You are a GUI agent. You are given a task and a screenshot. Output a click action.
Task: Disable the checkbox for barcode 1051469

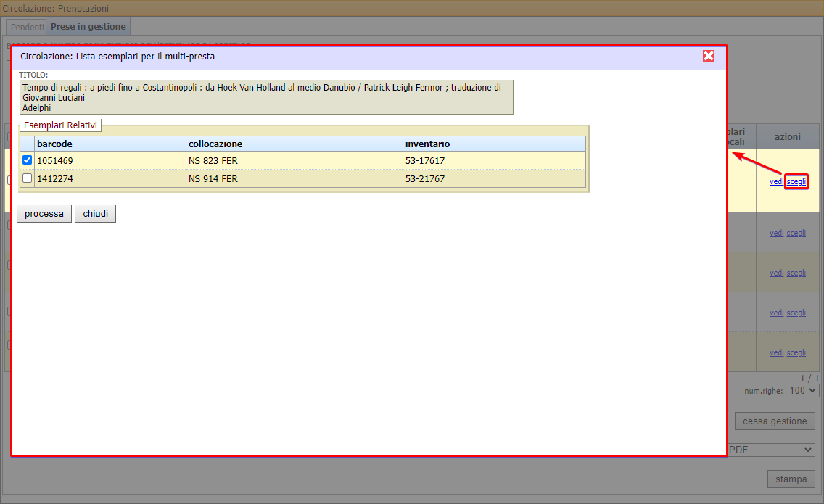point(27,160)
